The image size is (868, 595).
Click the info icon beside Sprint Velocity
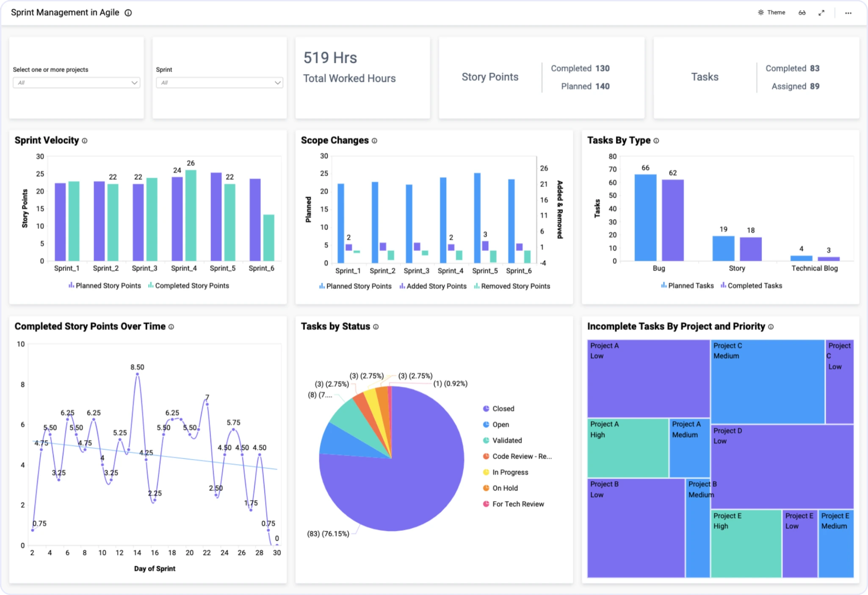coord(85,141)
